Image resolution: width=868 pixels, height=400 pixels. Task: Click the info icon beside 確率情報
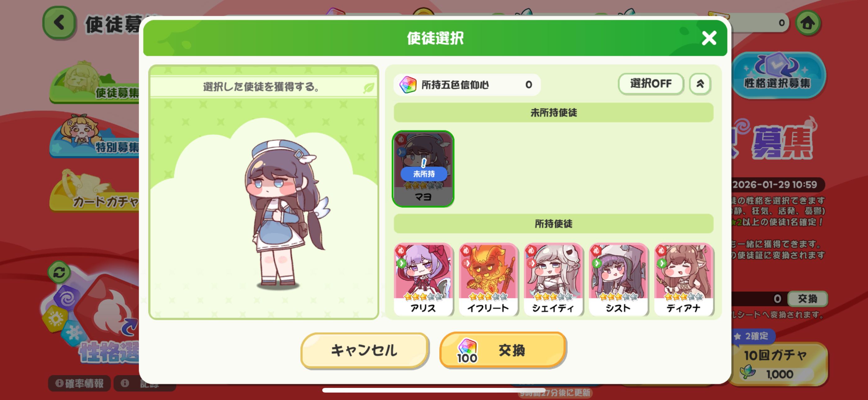tap(59, 383)
